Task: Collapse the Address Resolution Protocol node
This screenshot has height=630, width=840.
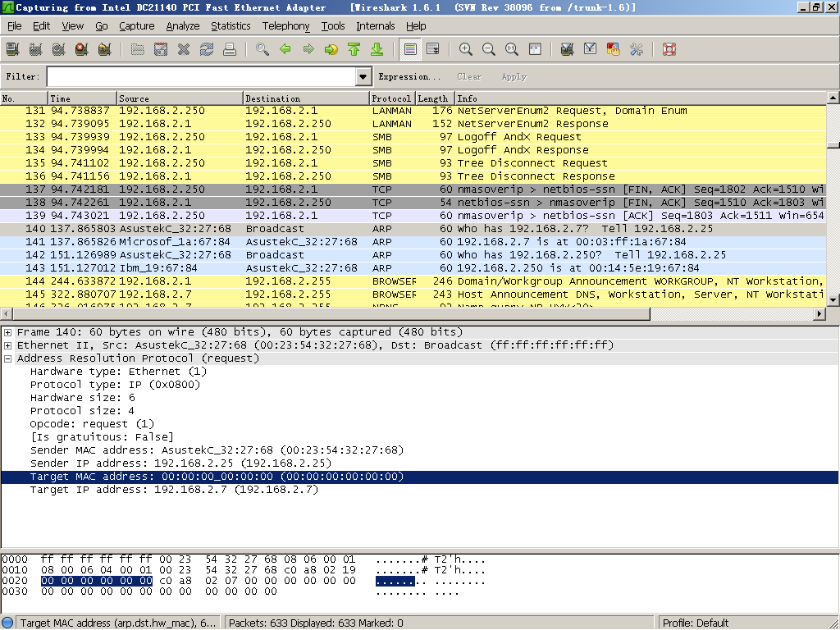Action: [x=8, y=358]
